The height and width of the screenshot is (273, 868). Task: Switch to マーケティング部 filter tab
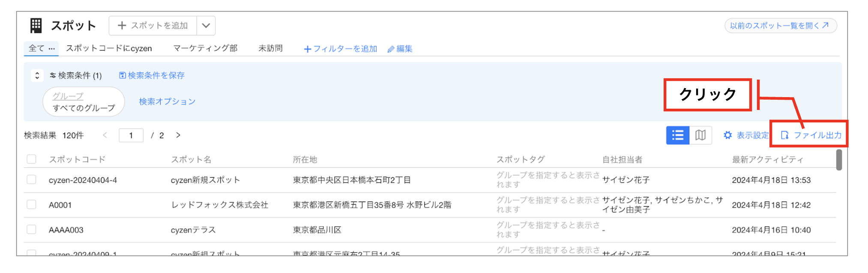click(205, 48)
